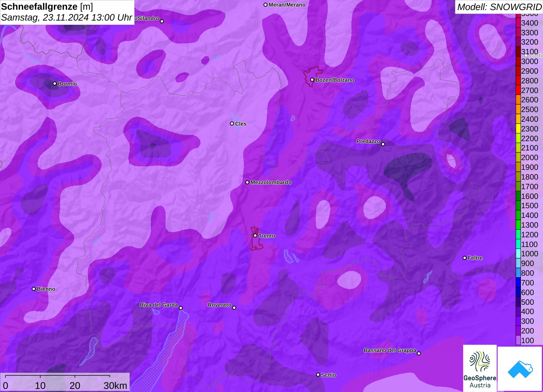The height and width of the screenshot is (392, 543).
Task: Click the 30km scale bar label
Action: click(x=115, y=386)
